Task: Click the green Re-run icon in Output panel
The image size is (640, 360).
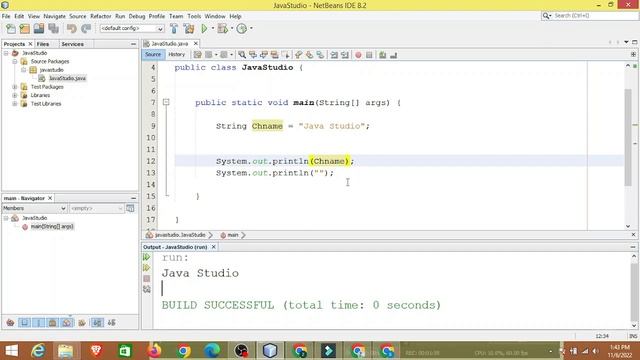Action: (147, 257)
